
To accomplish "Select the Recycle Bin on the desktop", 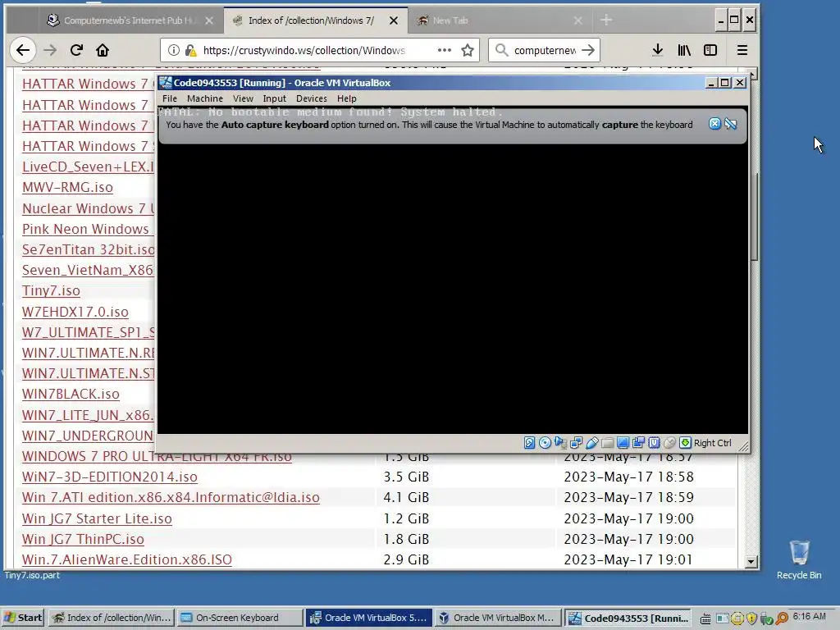I will 799,559.
